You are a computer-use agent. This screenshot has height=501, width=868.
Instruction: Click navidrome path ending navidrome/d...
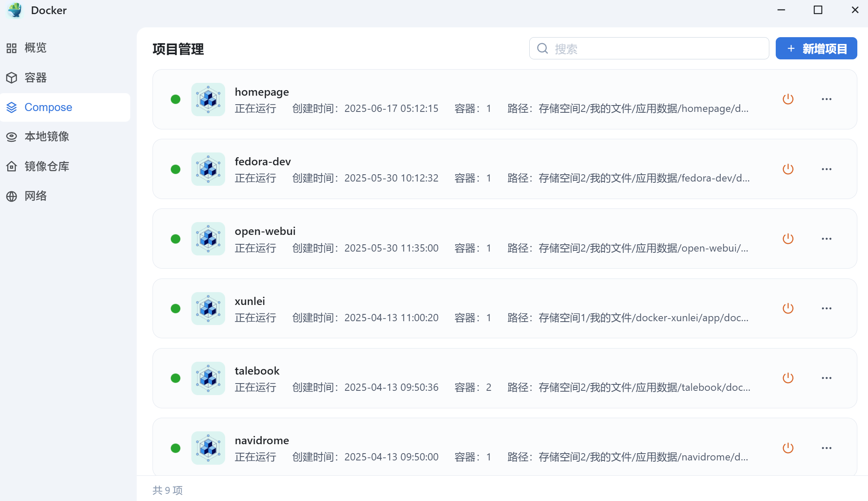[628, 457]
